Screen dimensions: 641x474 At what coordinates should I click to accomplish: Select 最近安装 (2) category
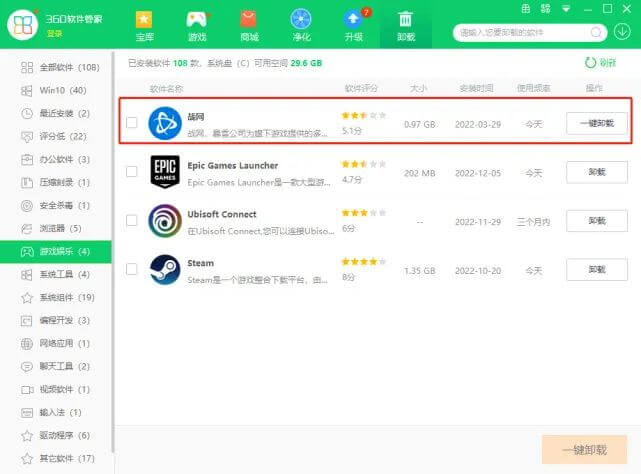pos(56,113)
